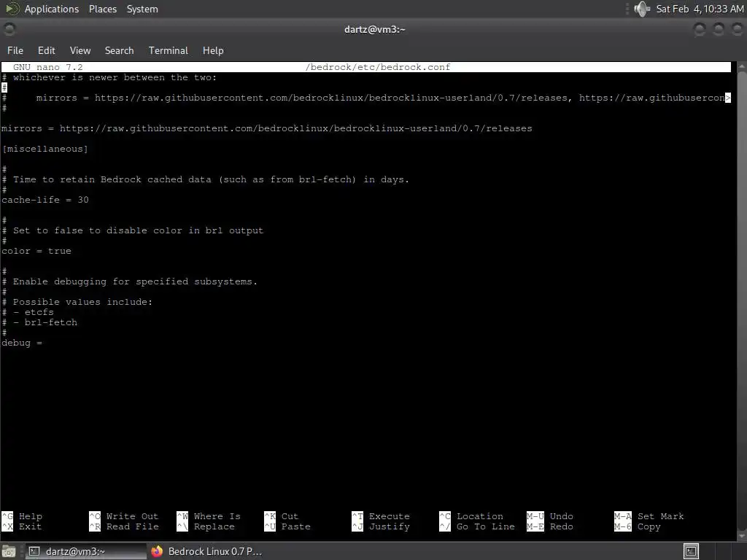The width and height of the screenshot is (747, 560).
Task: Click the clock showing Sat Feb 4
Action: point(700,9)
